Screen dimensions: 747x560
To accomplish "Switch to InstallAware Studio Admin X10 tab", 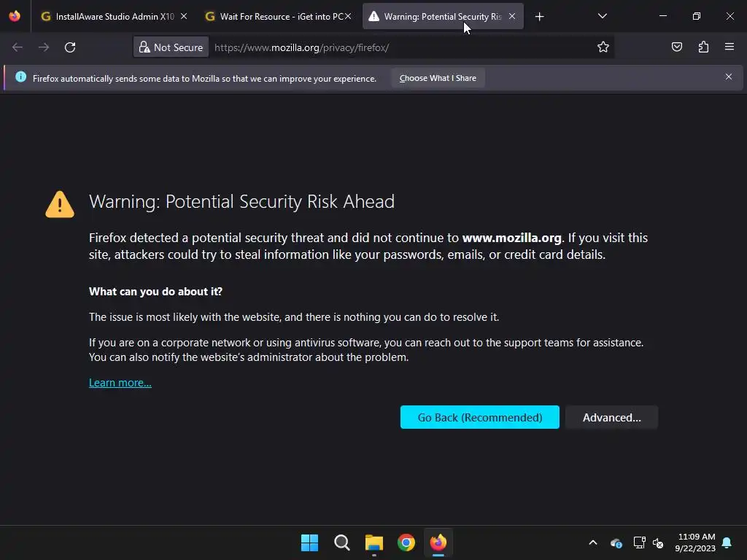I will pos(115,16).
